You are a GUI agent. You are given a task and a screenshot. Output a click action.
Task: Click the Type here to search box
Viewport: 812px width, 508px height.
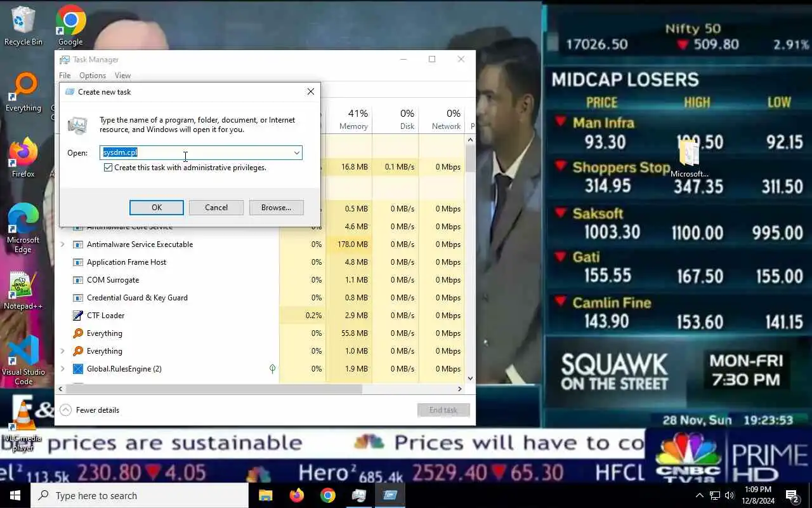(140, 495)
